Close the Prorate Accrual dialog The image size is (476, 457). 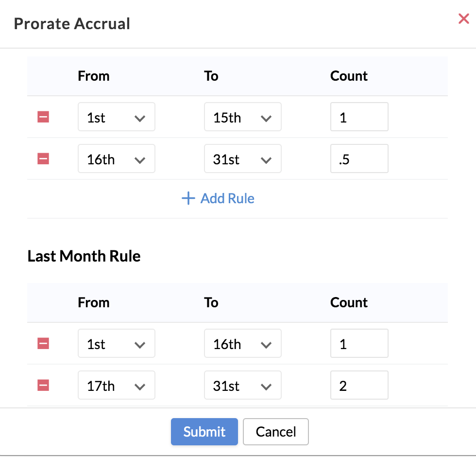[463, 19]
